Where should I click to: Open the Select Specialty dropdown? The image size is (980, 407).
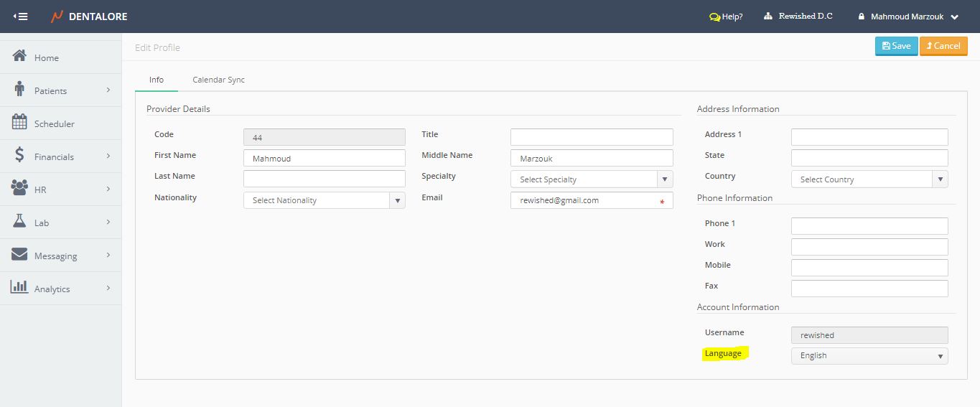coord(592,179)
